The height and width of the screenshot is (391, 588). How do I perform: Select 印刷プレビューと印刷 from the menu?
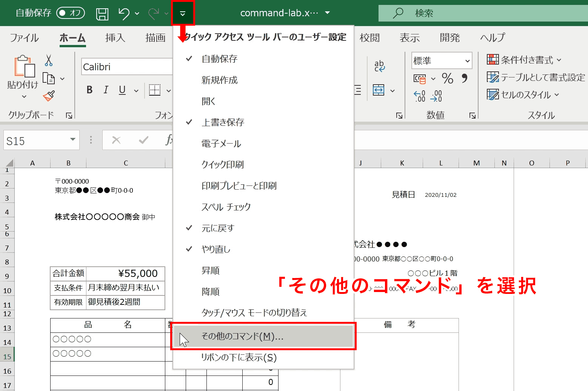pos(263,186)
